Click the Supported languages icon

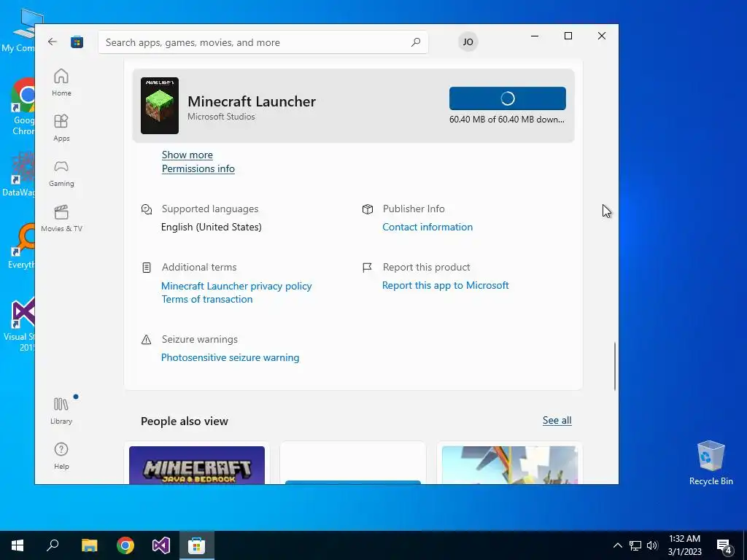point(146,209)
